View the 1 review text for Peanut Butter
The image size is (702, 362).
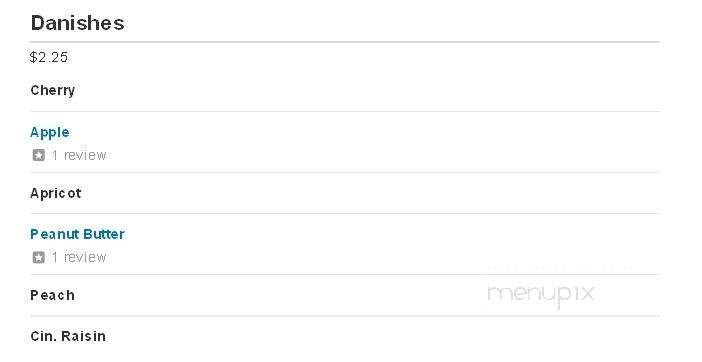pos(79,257)
